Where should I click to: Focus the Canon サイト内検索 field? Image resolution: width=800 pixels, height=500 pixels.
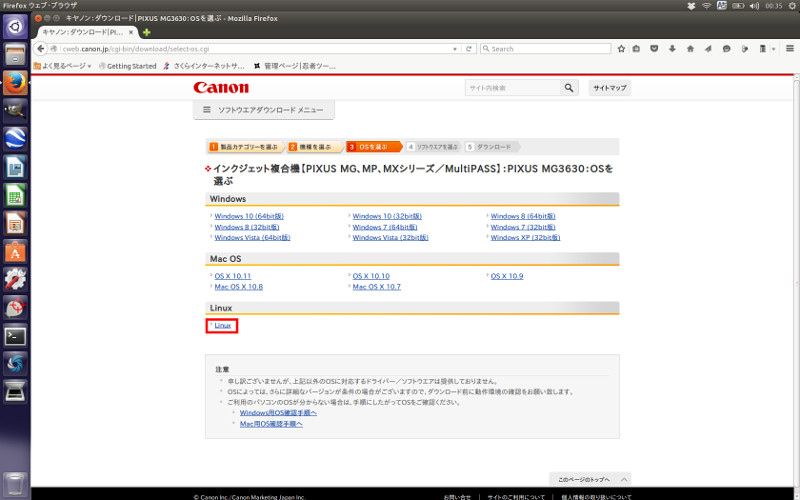coord(513,88)
